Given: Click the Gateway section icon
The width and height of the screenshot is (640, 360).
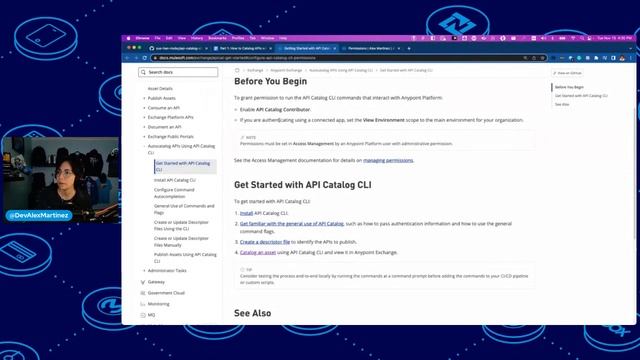Looking at the screenshot, I should coord(143,282).
